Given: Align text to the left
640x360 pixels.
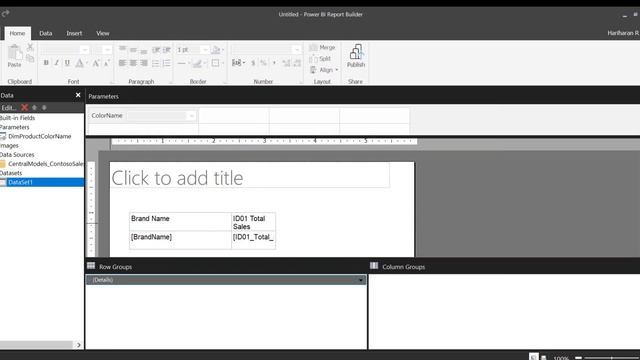Looking at the screenshot, I should [x=122, y=63].
